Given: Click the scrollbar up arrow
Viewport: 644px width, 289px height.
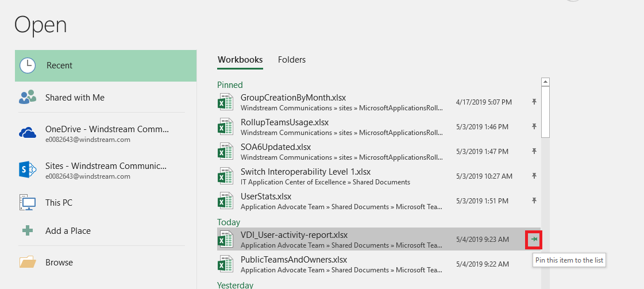Looking at the screenshot, I should click(x=545, y=82).
